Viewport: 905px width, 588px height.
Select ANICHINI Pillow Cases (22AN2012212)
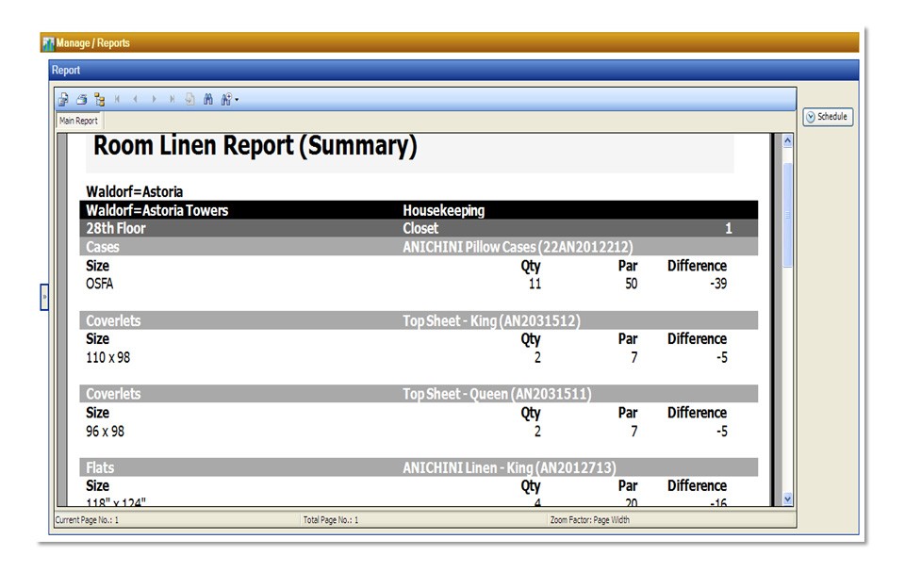coord(518,247)
